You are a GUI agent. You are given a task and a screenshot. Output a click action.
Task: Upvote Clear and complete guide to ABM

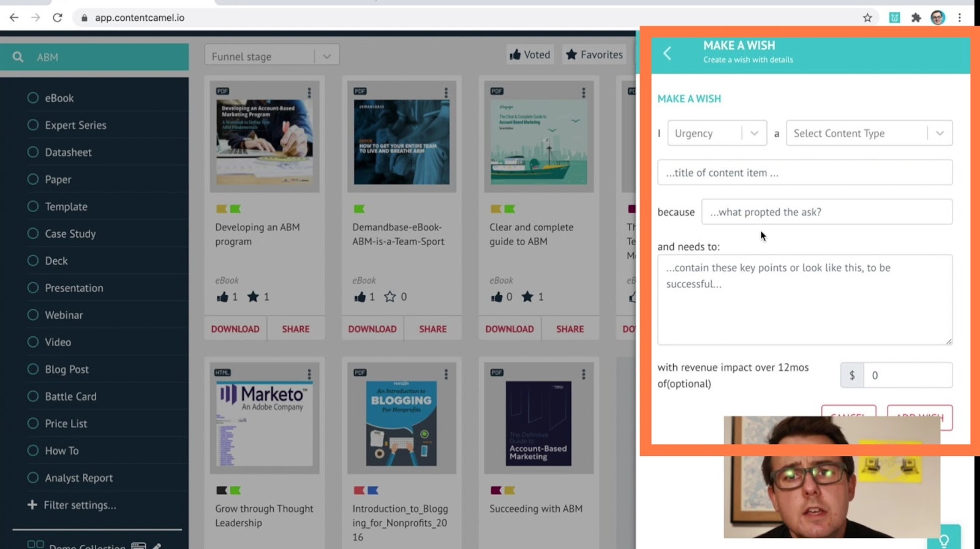(x=497, y=297)
